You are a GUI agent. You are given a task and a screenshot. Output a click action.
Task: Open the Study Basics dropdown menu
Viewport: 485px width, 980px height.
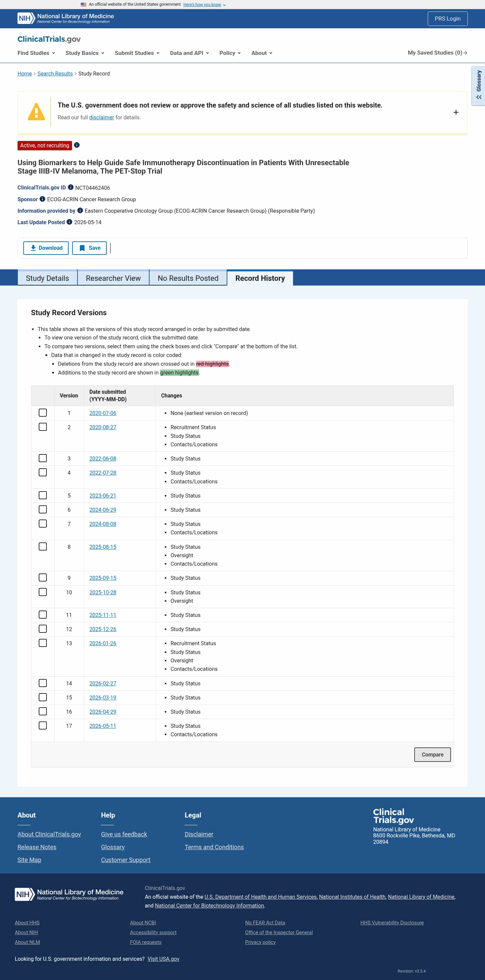click(x=85, y=53)
